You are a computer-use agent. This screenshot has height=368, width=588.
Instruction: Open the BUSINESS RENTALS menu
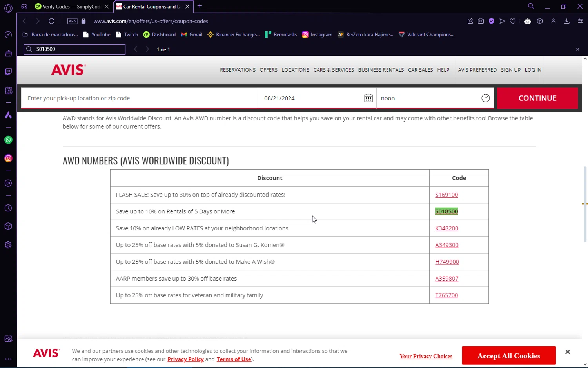pos(381,70)
